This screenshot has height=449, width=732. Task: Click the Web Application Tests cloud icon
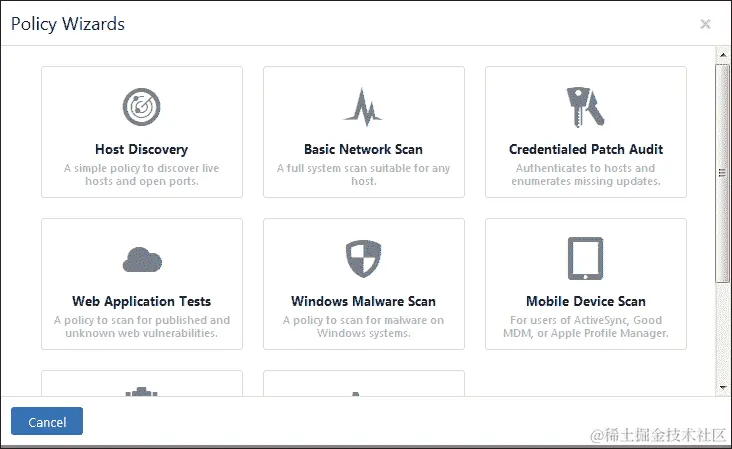click(142, 259)
